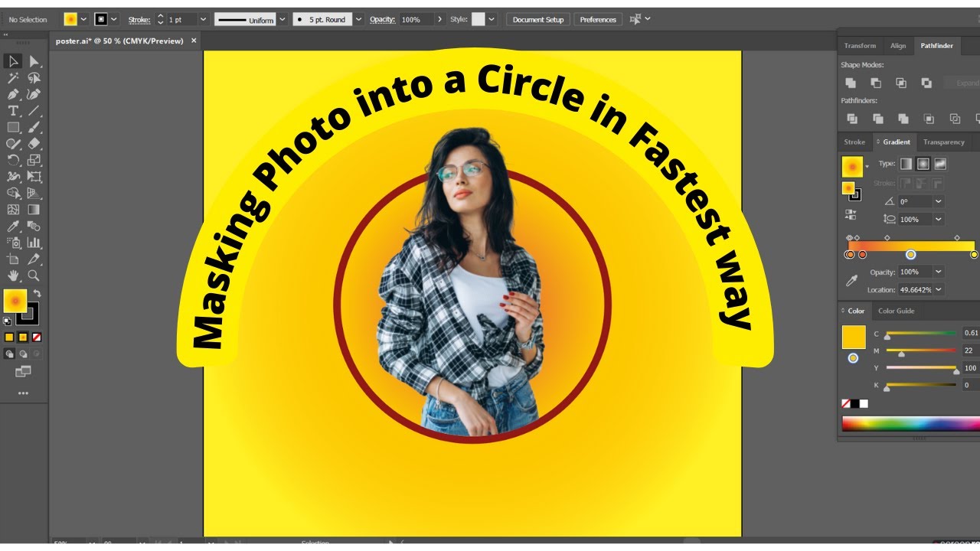Screen dimensions: 980x551
Task: Select the Symbol Sprayer tool
Action: point(13,243)
